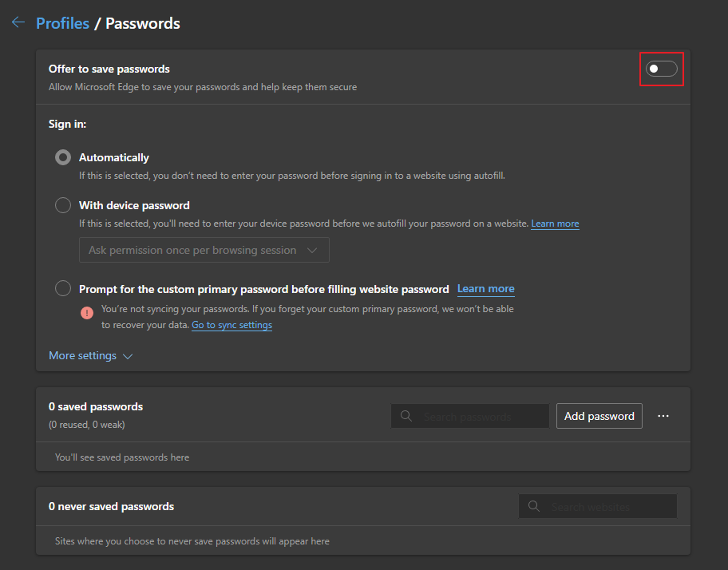Enable the Offer to save passwords toggle

click(x=662, y=69)
